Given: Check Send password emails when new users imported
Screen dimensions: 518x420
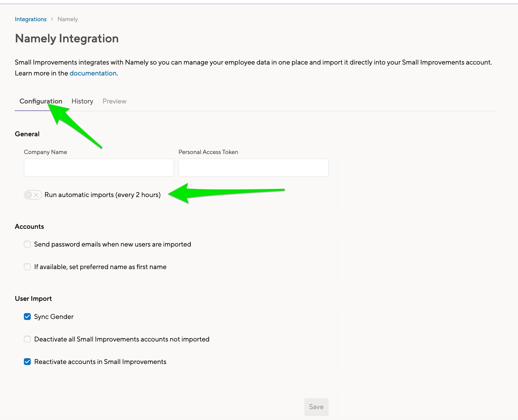Looking at the screenshot, I should coord(27,244).
